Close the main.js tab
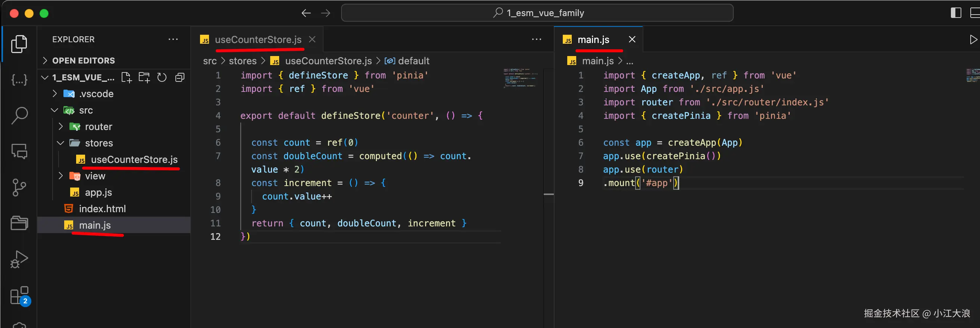The width and height of the screenshot is (980, 328). 632,39
